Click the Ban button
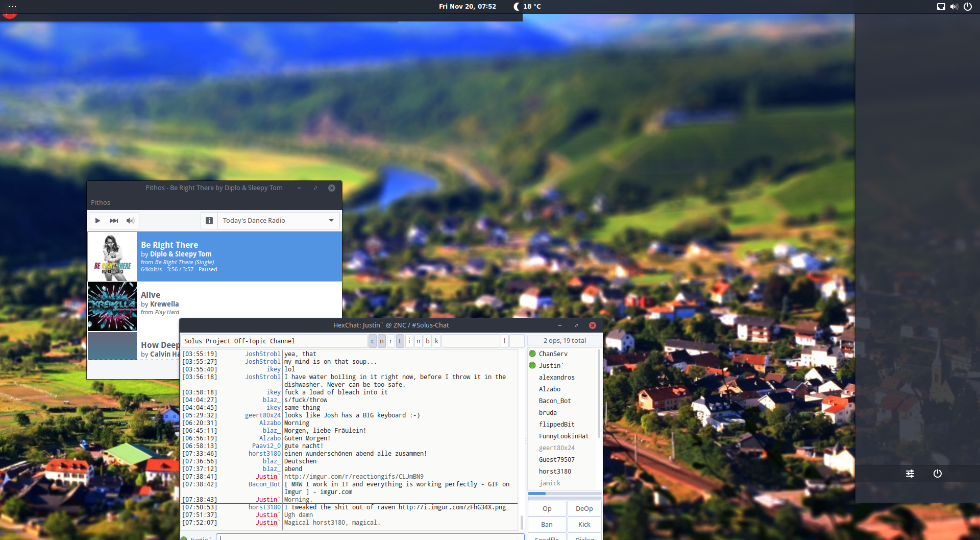This screenshot has height=540, width=980. (547, 525)
